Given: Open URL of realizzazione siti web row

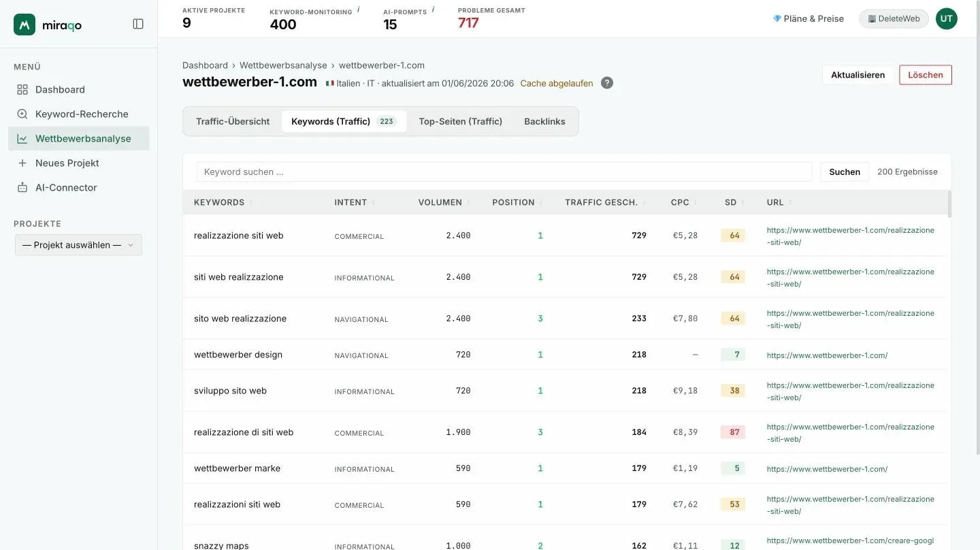Looking at the screenshot, I should [x=851, y=236].
